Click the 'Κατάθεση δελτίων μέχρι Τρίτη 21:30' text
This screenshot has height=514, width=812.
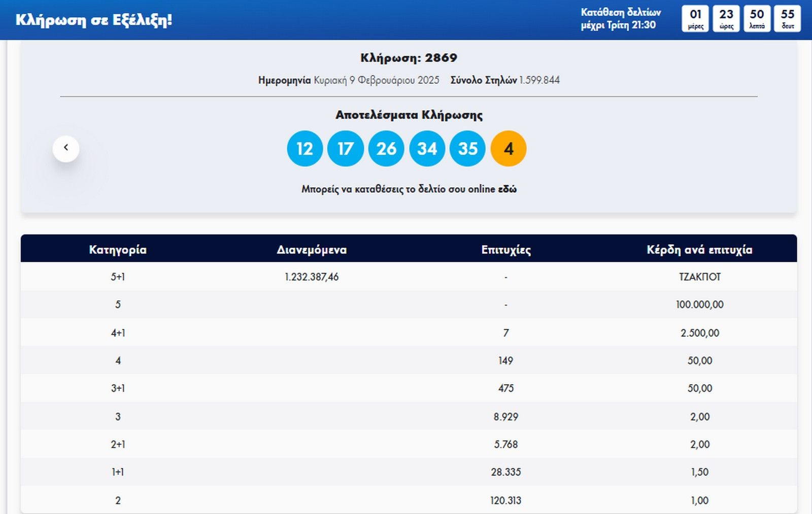click(621, 19)
